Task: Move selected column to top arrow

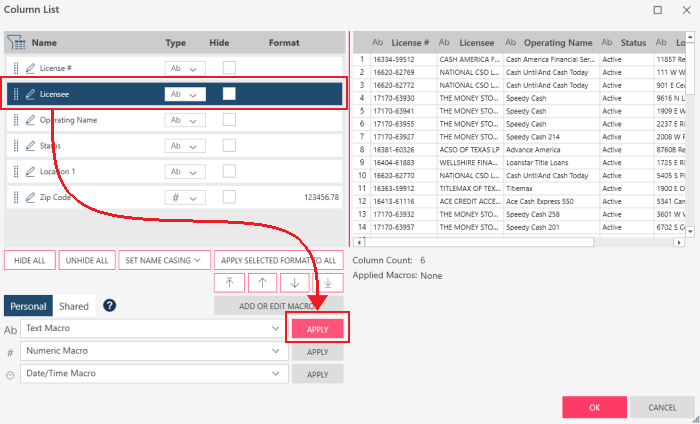Action: (230, 283)
